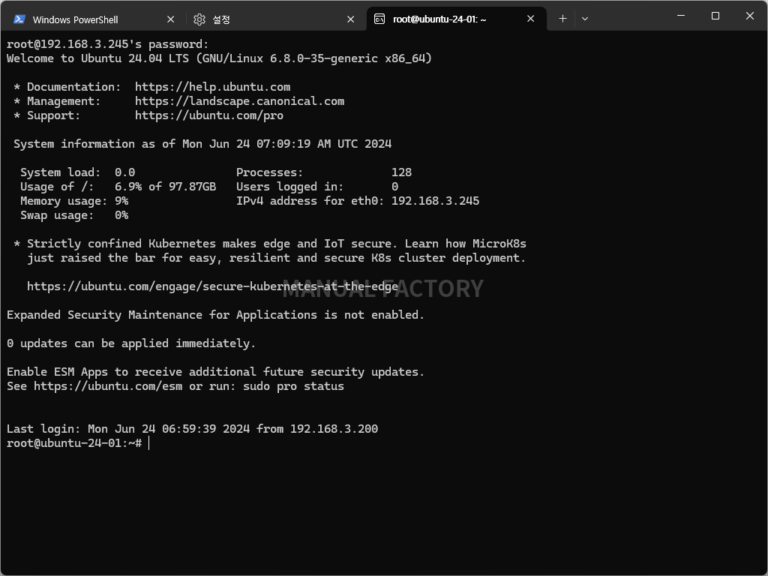Screen dimensions: 768x576
Task: Click the PowerShell icon in the first tab
Action: pos(18,19)
